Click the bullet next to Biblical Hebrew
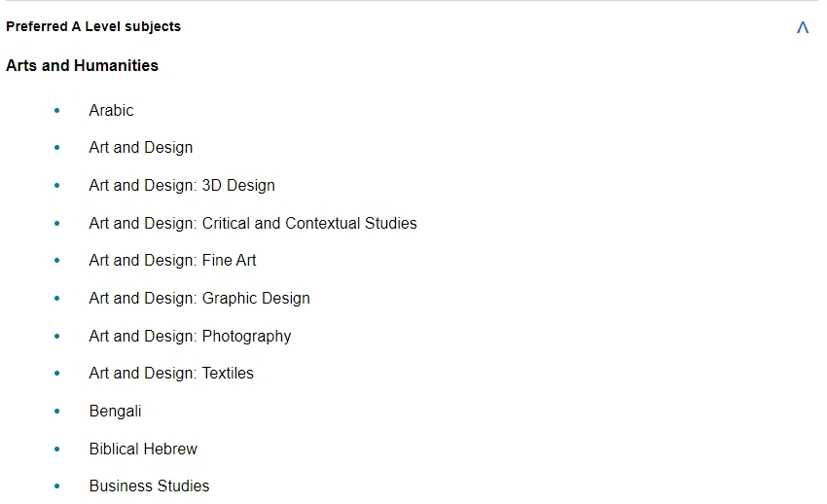Screen dimensions: 827x504 pos(57,450)
